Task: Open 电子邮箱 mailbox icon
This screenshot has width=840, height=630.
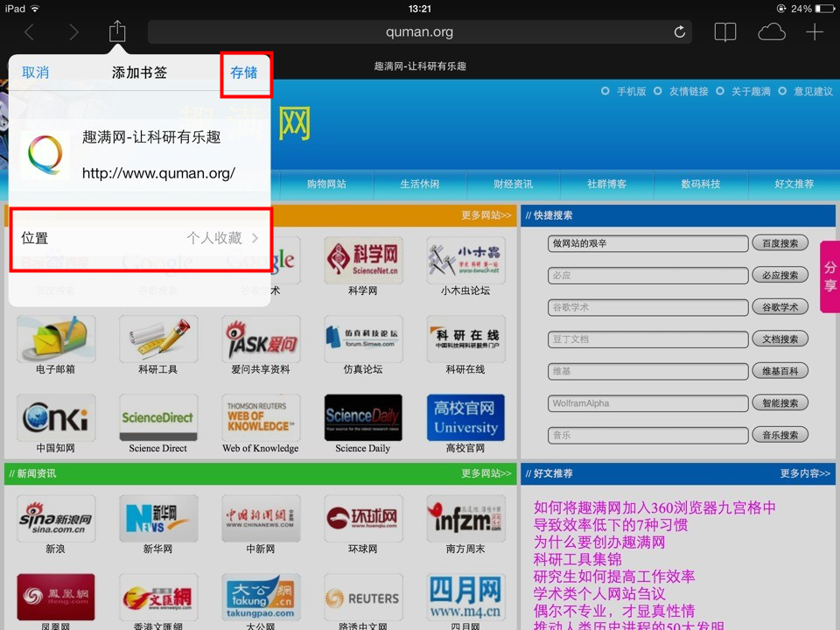Action: click(x=56, y=339)
